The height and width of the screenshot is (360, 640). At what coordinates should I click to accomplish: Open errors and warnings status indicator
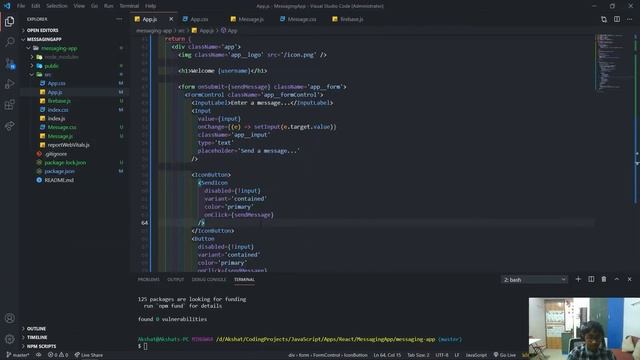[x=58, y=355]
